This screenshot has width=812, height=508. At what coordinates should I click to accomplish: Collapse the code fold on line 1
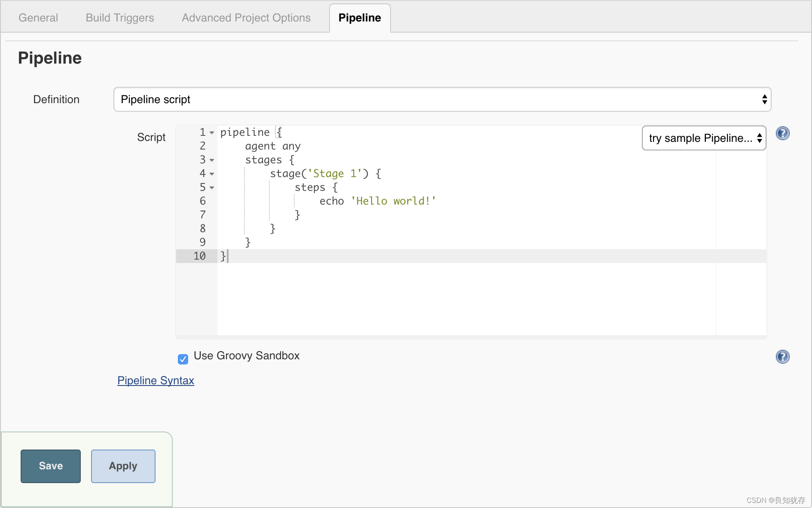[x=211, y=133]
